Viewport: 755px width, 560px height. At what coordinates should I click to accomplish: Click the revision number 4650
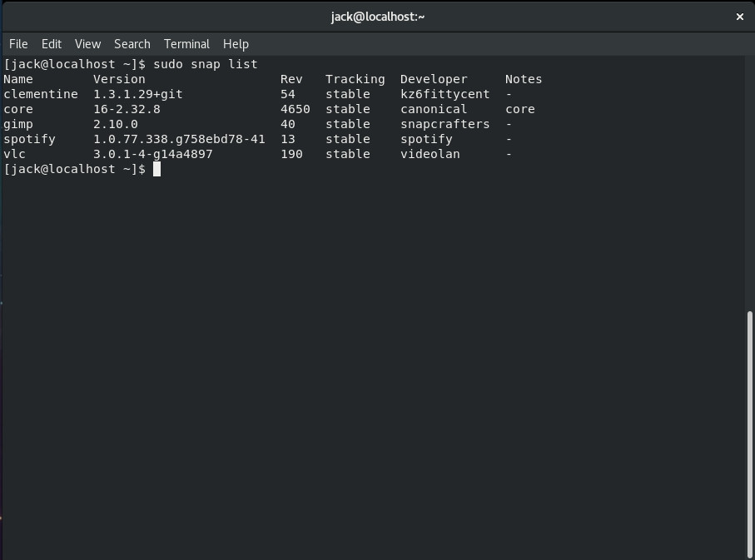pyautogui.click(x=295, y=110)
